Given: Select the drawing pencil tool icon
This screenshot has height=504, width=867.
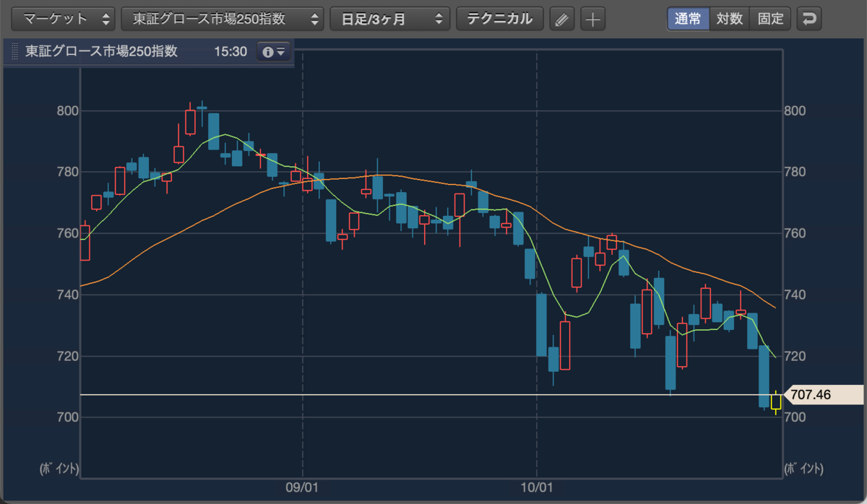Looking at the screenshot, I should [x=561, y=19].
